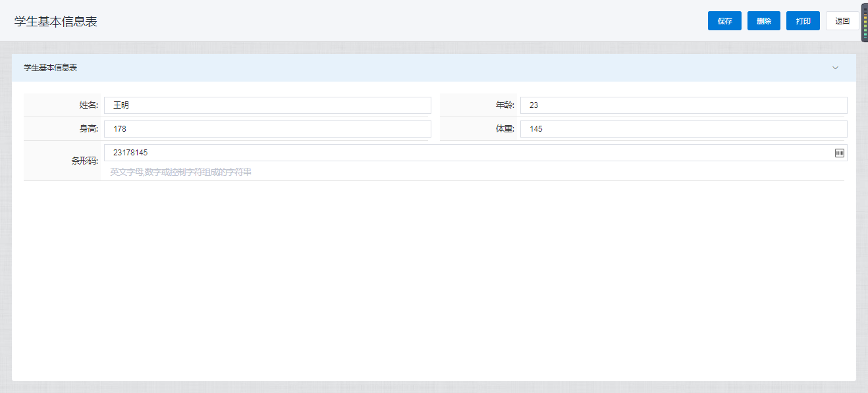Viewport: 868px width, 393px height.
Task: Click the audio level widget at window edge
Action: click(x=865, y=22)
